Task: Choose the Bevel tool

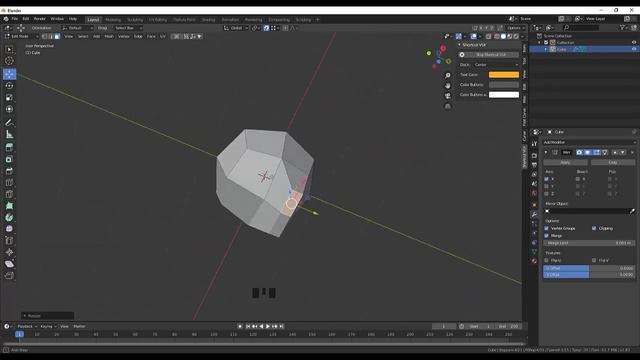Action: coord(9,171)
